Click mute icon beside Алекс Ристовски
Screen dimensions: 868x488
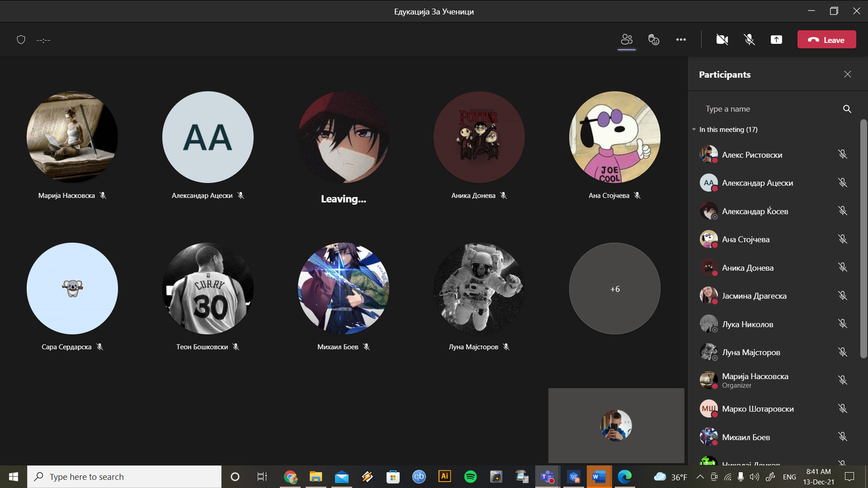pyautogui.click(x=843, y=155)
